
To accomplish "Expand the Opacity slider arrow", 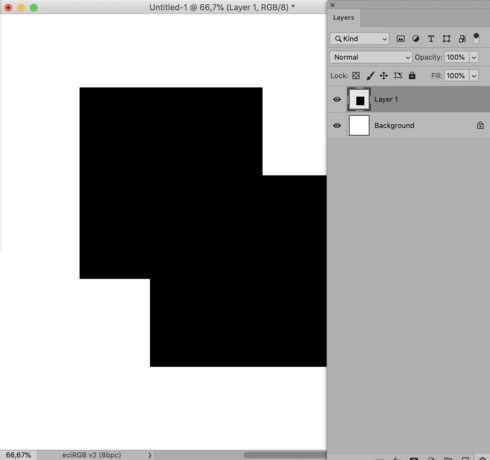I will 474,57.
